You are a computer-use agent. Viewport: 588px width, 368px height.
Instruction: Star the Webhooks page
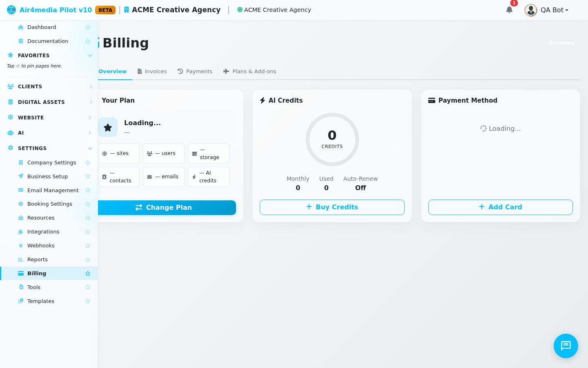pyautogui.click(x=88, y=246)
